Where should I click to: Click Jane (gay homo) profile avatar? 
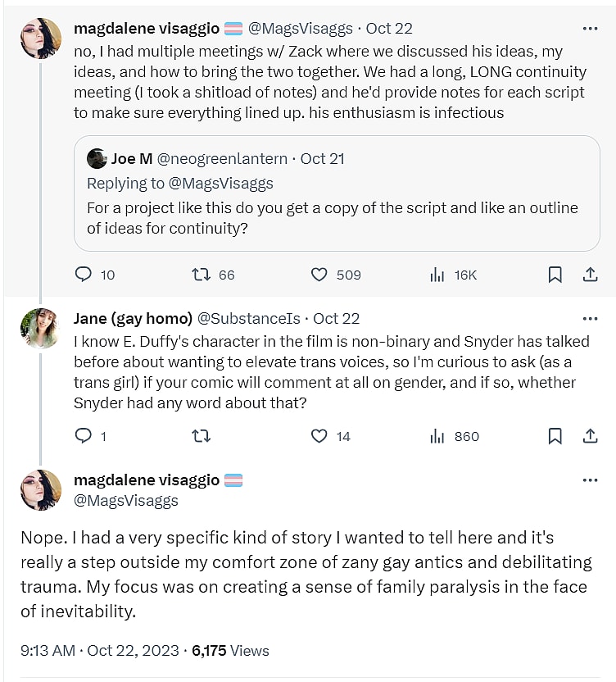tap(41, 330)
